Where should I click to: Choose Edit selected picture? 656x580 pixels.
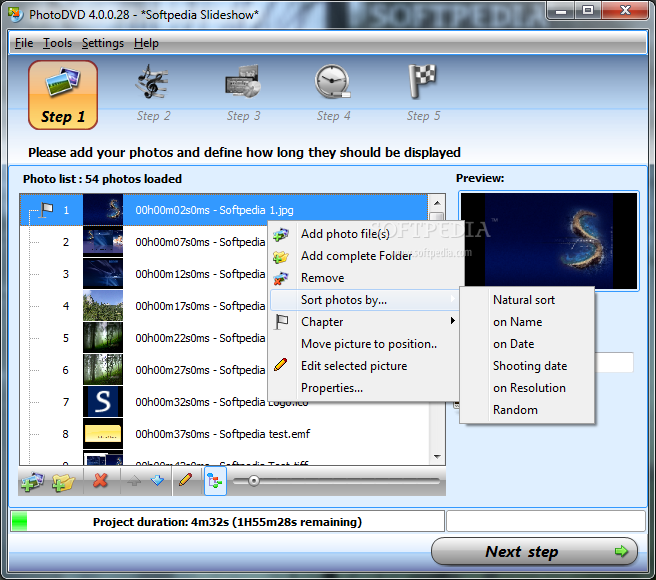click(x=365, y=366)
